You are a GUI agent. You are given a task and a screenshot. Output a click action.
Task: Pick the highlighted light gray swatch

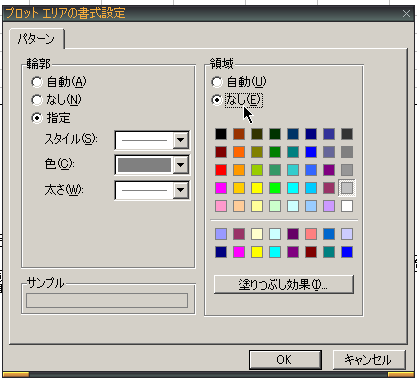click(x=347, y=188)
